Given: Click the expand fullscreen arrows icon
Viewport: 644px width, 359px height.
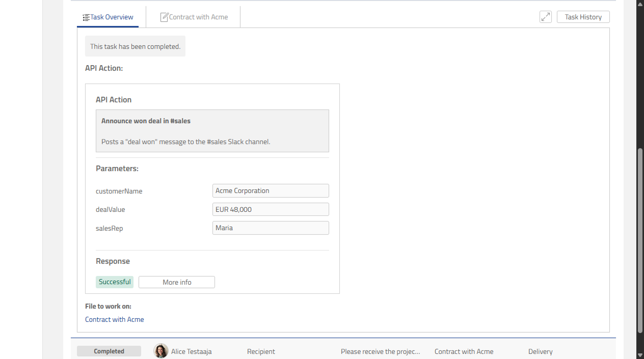Looking at the screenshot, I should click(x=546, y=17).
